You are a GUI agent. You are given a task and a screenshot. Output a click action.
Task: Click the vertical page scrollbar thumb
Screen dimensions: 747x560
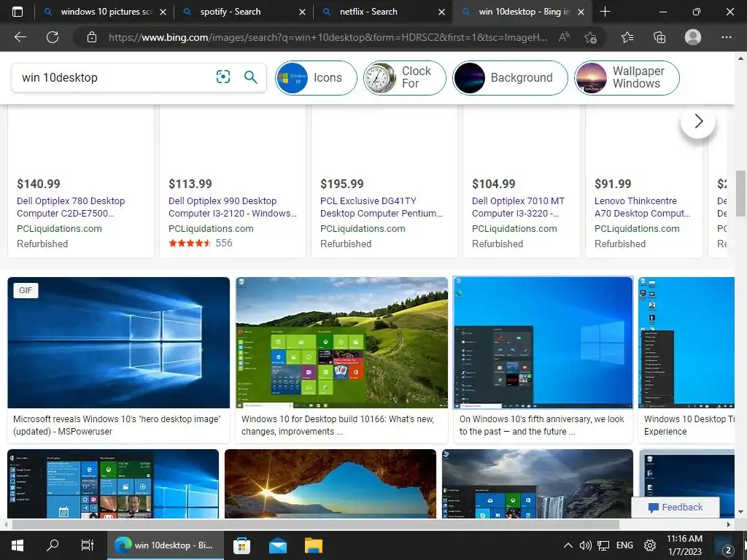[x=740, y=192]
